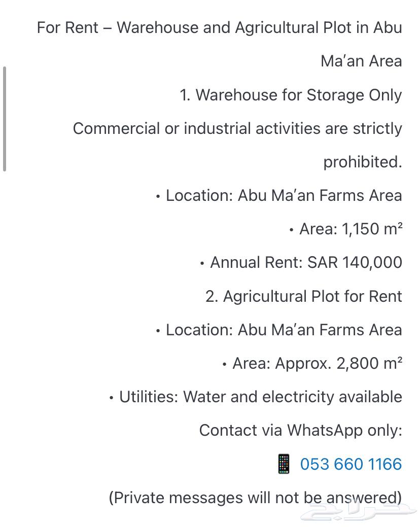Click '(Private messages will not be answered)' note
Screen dimensions: 420x527
[255, 498]
